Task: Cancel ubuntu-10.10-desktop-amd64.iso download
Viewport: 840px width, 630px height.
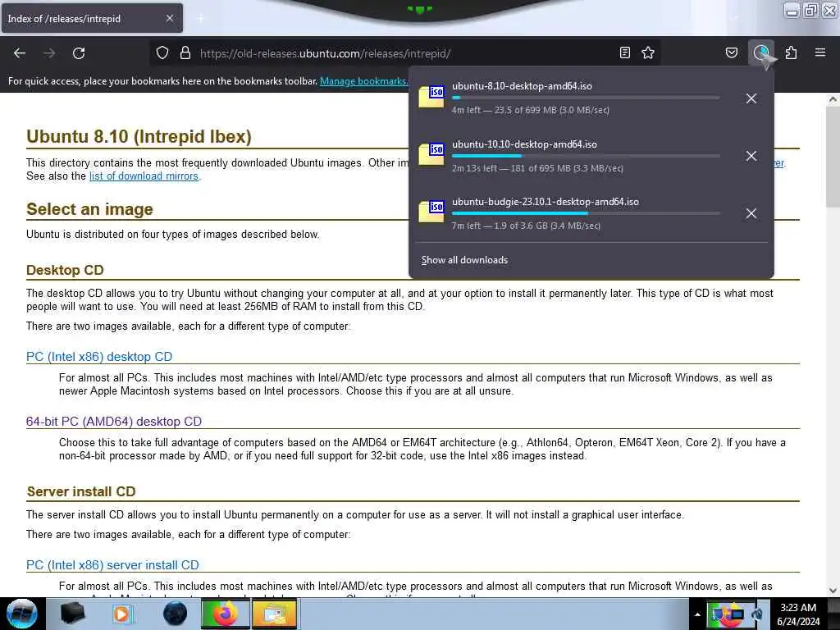Action: pos(751,156)
